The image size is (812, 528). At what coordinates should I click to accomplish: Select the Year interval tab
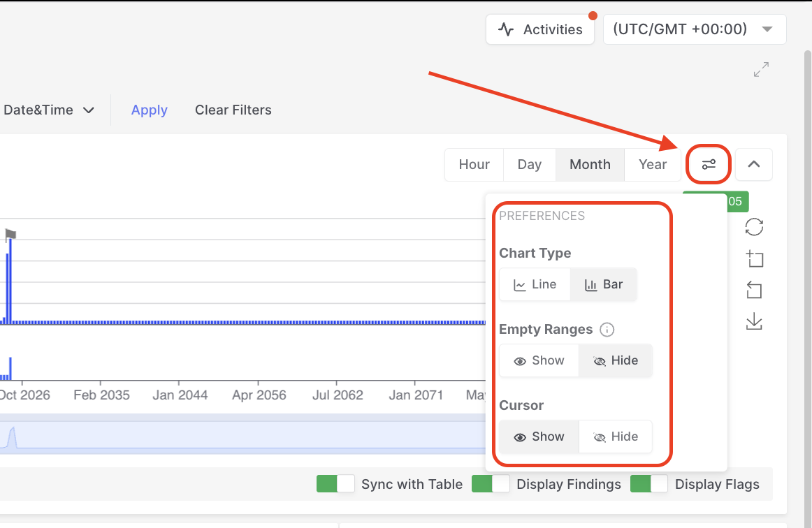[653, 165]
